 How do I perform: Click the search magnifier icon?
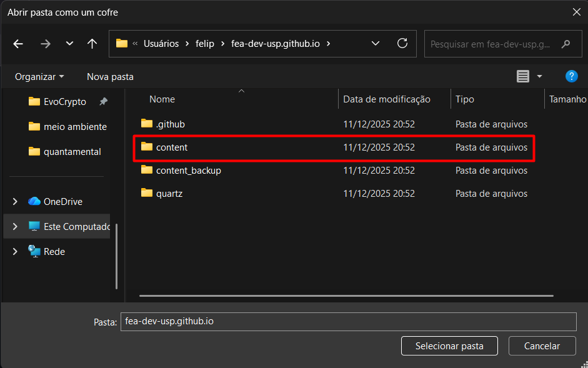pyautogui.click(x=566, y=44)
